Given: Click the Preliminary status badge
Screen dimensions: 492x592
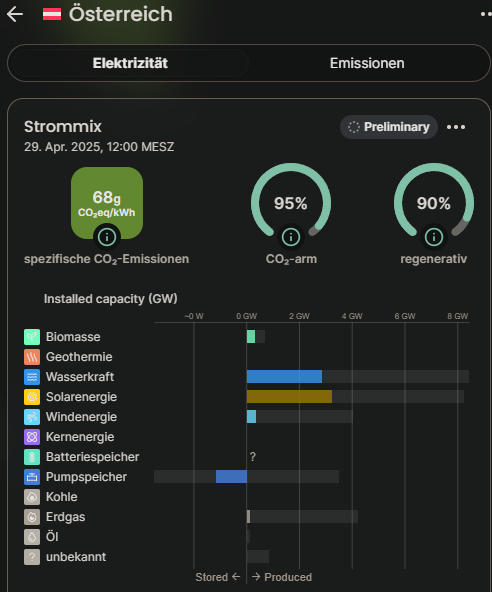Looking at the screenshot, I should point(389,127).
